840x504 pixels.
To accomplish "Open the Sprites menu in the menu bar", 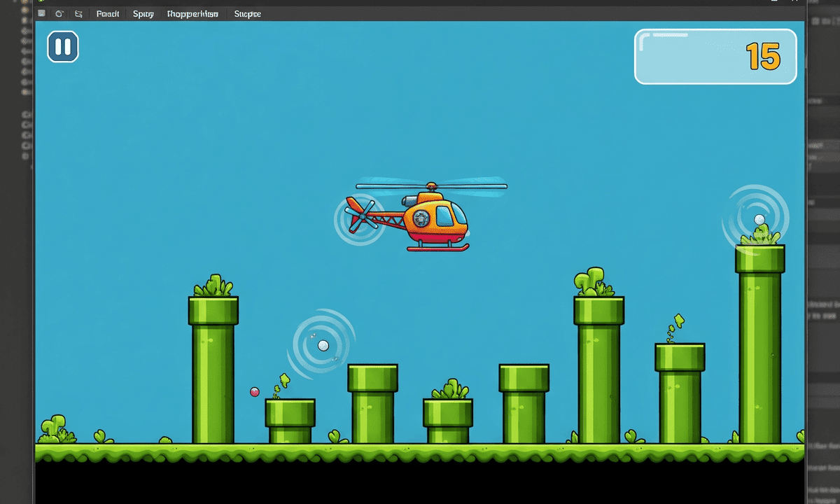I will (x=143, y=13).
